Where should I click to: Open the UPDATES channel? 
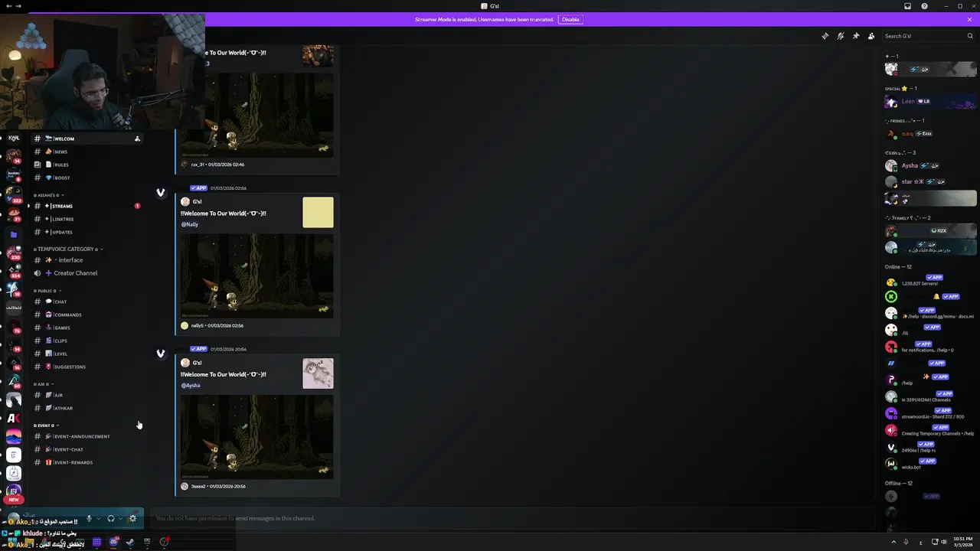tap(87, 232)
